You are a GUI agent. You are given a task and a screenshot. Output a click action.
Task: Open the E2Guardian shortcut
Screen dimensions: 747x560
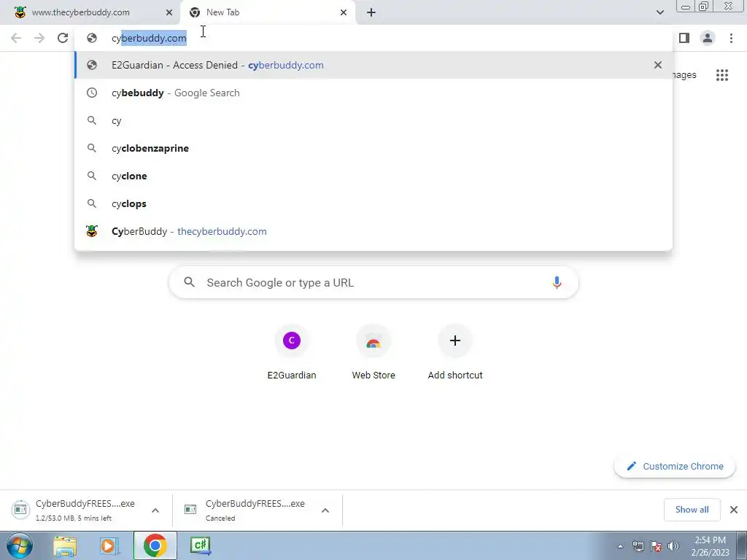tap(292, 352)
